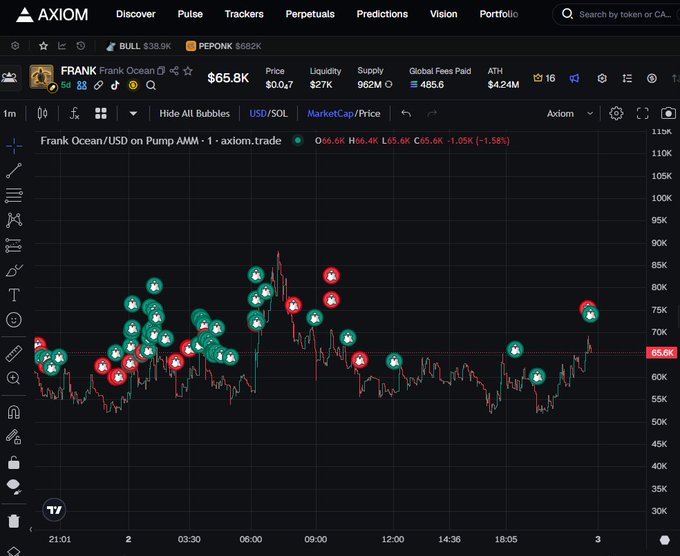Click the favorites star in watchlist bar
The image size is (680, 556).
coord(43,46)
